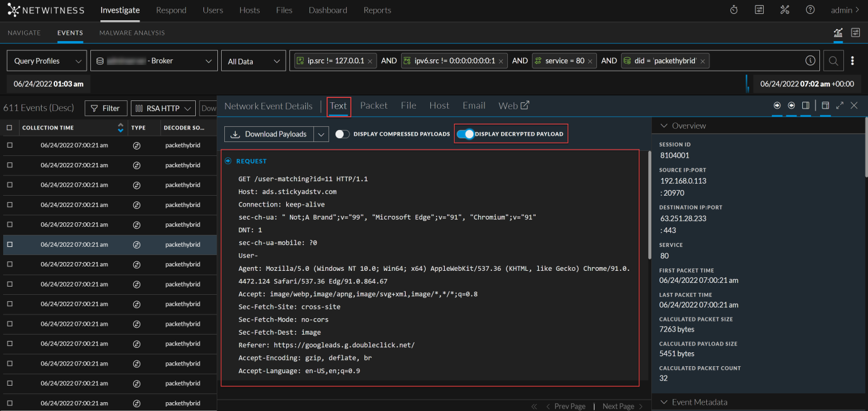Screen dimensions: 868x411
Task: Switch to the Packet tab
Action: point(373,105)
